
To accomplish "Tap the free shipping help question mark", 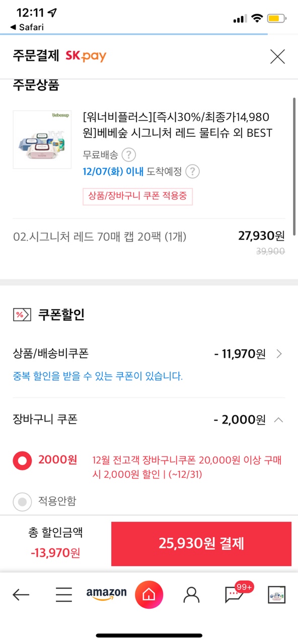I will 129,154.
